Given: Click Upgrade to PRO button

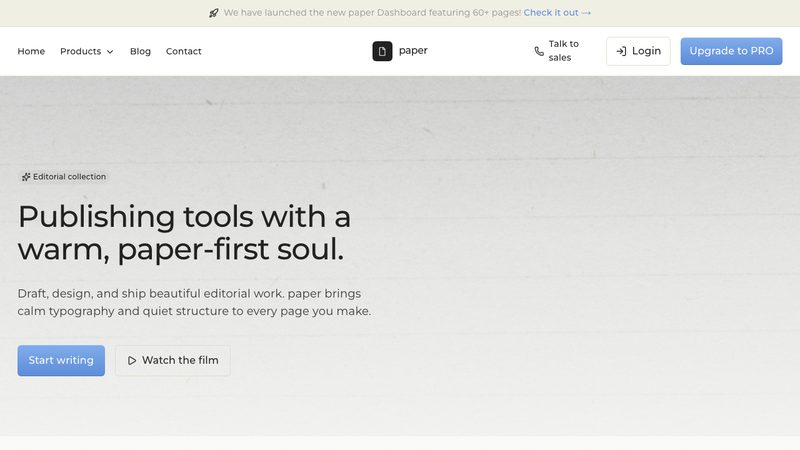Looking at the screenshot, I should tap(731, 51).
